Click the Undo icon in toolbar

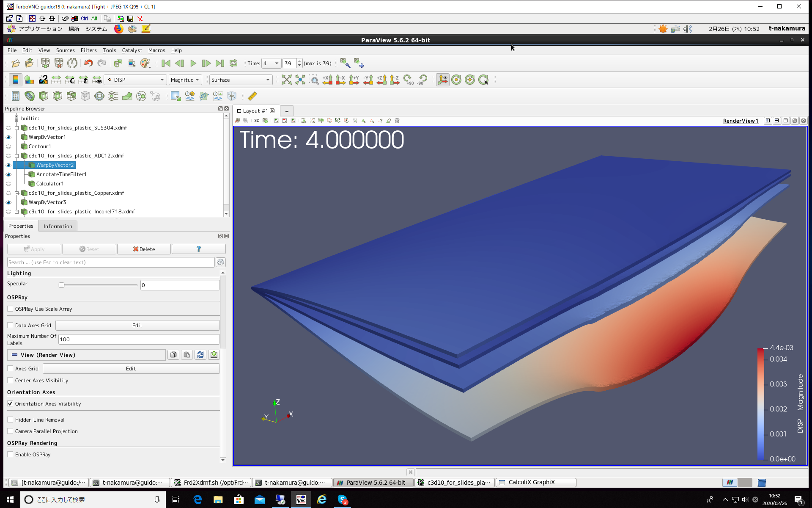[x=88, y=63]
